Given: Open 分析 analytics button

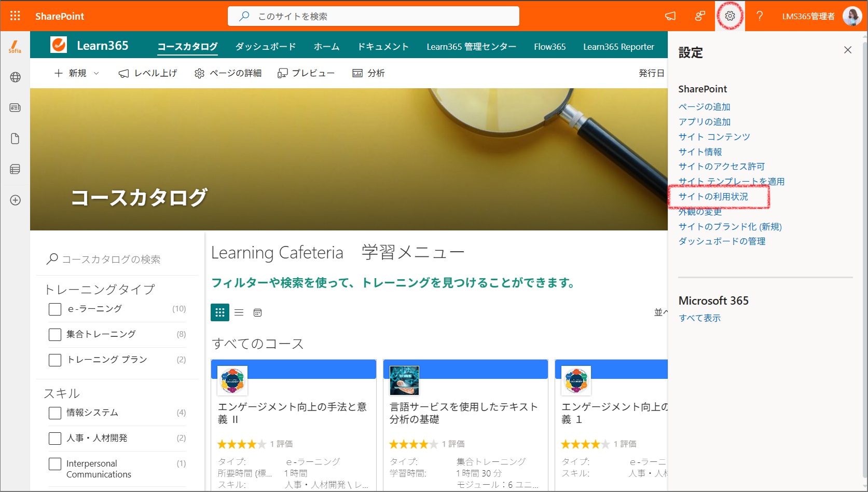Looking at the screenshot, I should pos(368,73).
